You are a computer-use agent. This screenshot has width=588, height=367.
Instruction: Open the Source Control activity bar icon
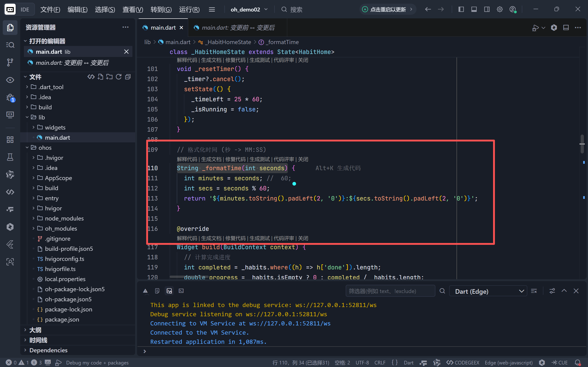[10, 62]
